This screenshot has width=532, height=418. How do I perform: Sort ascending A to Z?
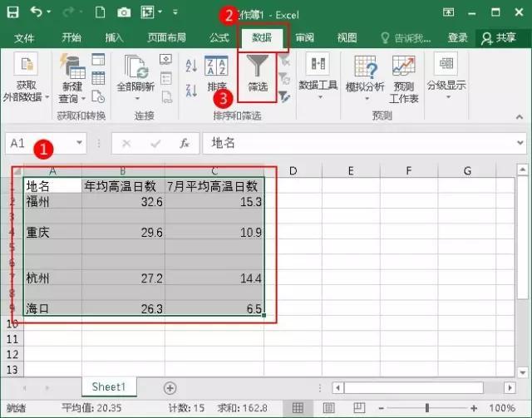click(191, 66)
